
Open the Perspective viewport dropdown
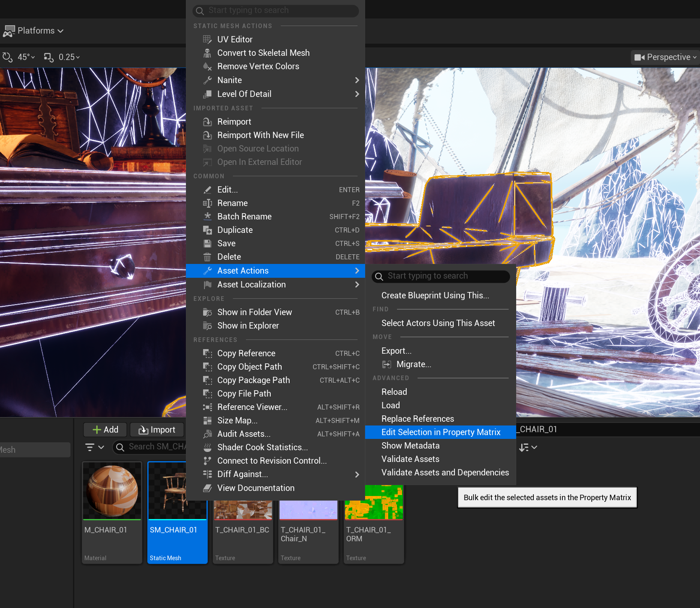pos(665,57)
